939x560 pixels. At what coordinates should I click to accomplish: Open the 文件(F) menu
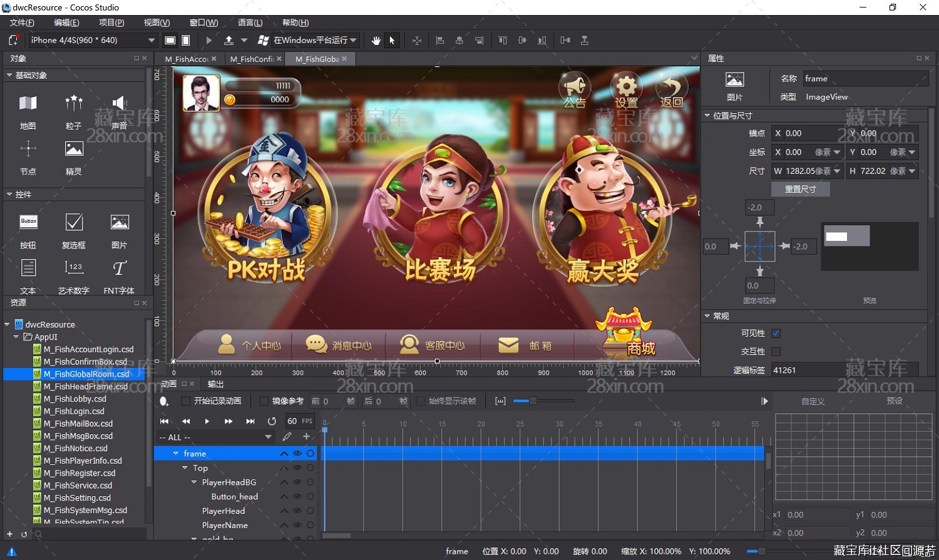point(22,23)
